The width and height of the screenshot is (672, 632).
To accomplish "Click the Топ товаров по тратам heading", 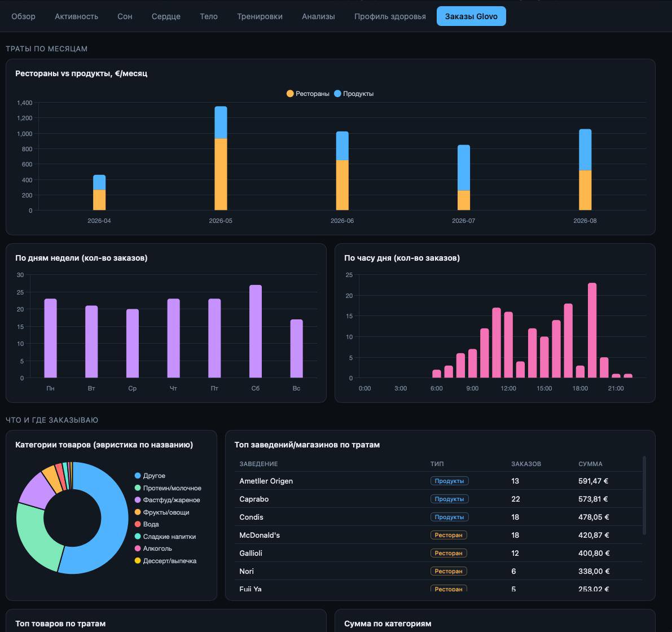I will coord(60,624).
